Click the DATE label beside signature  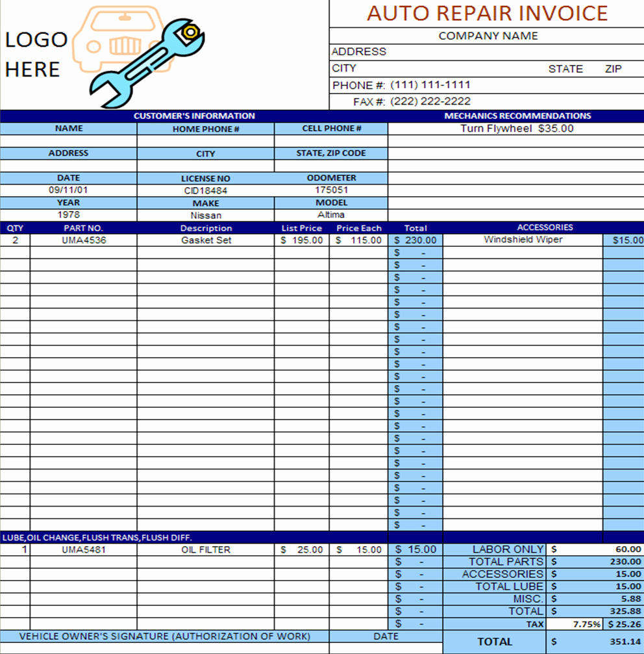point(386,636)
